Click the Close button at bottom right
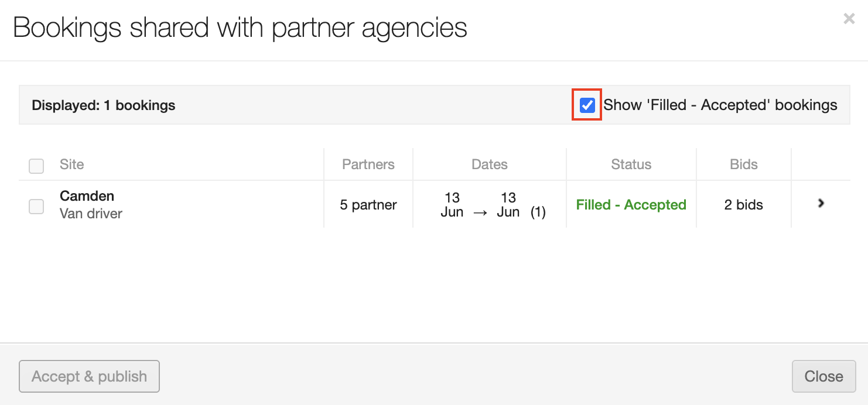 pos(823,376)
